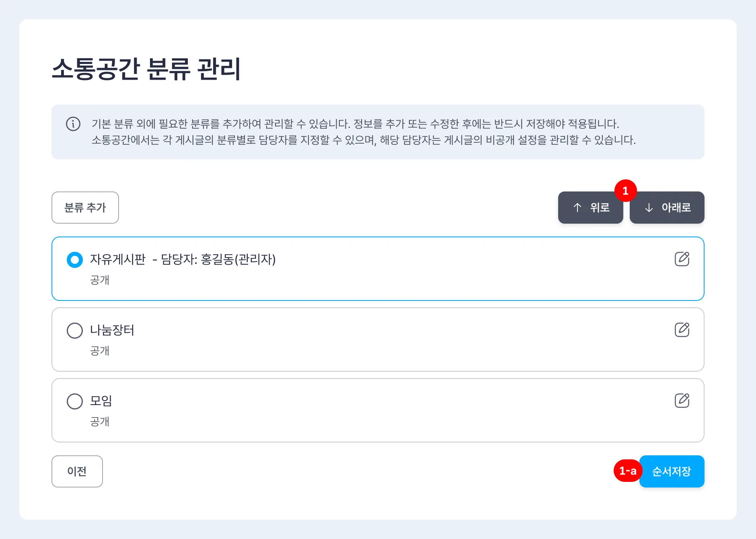The width and height of the screenshot is (756, 539).
Task: Click the info icon in the notice
Action: pyautogui.click(x=73, y=124)
